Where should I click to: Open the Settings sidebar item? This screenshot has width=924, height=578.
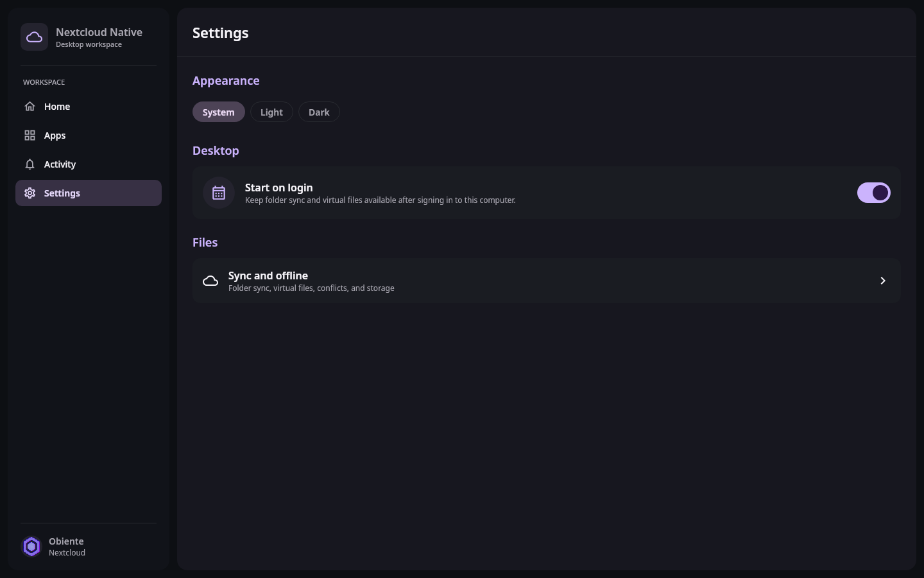click(x=89, y=193)
